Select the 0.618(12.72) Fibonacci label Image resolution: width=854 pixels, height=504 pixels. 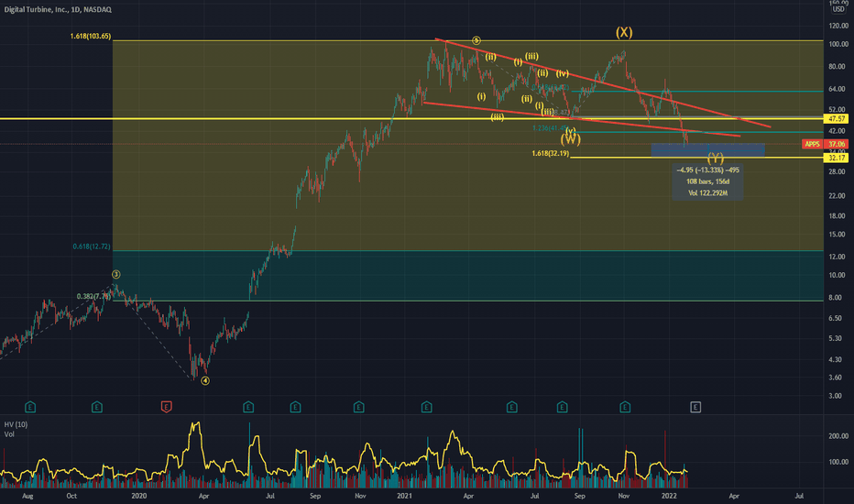pos(92,247)
